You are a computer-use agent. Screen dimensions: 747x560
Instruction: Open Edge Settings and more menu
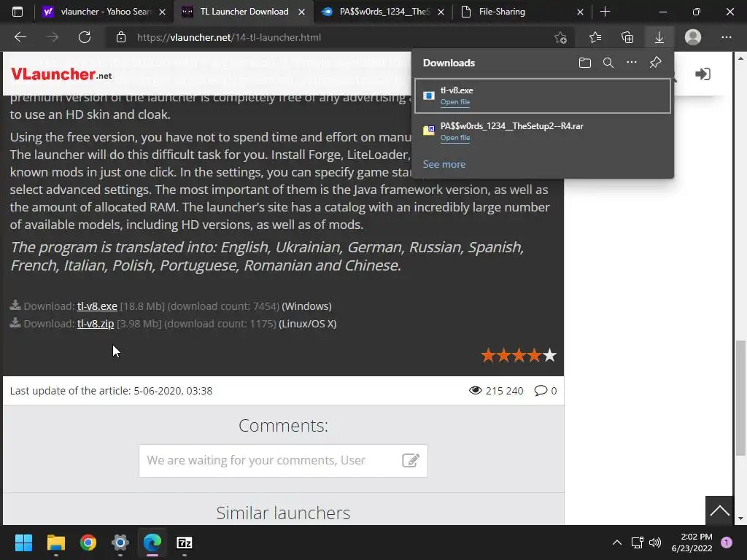tap(726, 37)
